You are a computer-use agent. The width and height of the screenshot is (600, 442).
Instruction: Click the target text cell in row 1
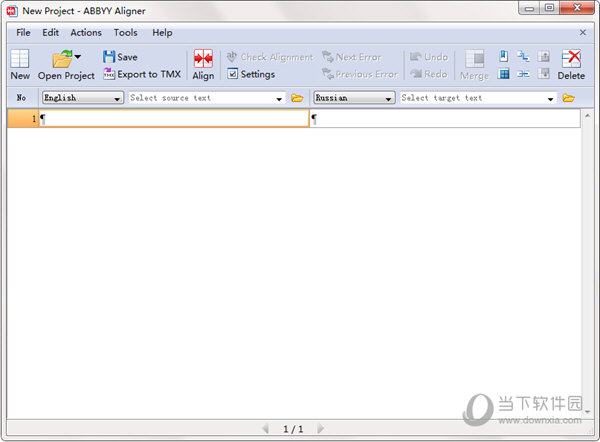[445, 119]
